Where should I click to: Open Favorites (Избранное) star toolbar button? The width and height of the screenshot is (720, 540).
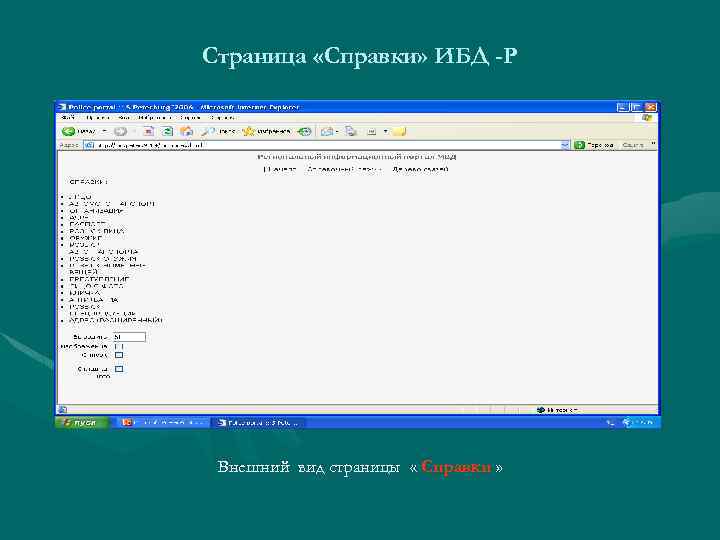(x=266, y=131)
